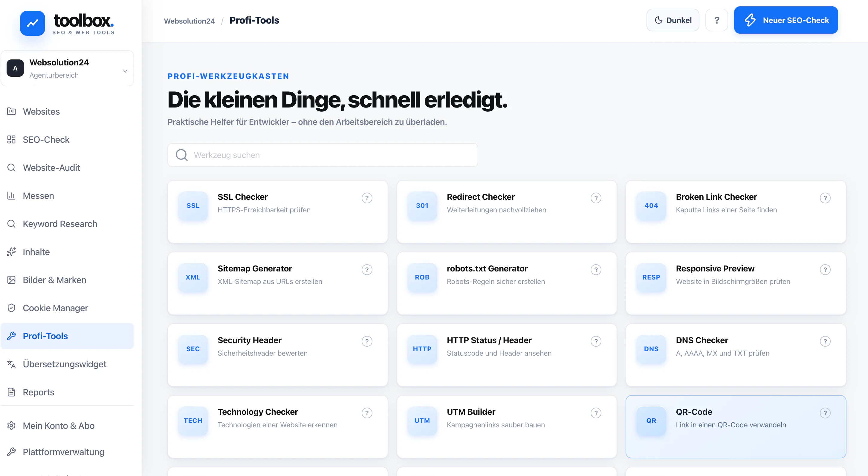Switch to Dunkel dark mode
The image size is (868, 476).
point(673,20)
